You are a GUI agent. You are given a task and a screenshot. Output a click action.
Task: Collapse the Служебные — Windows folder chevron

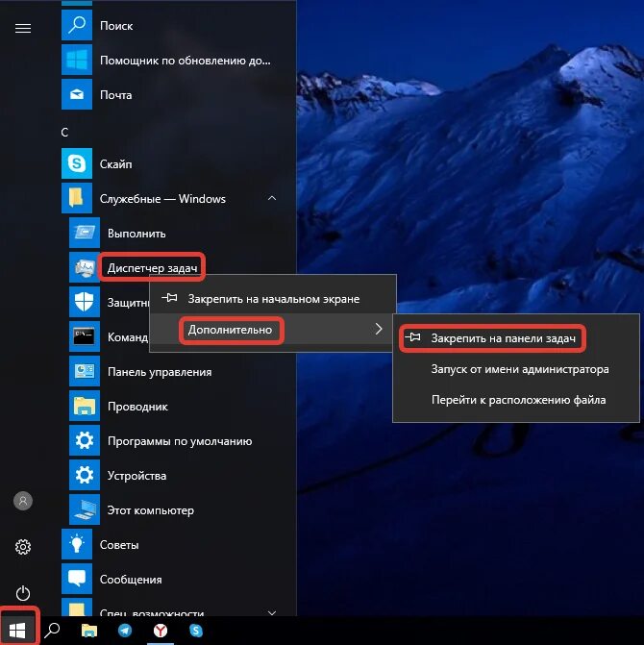(x=272, y=198)
